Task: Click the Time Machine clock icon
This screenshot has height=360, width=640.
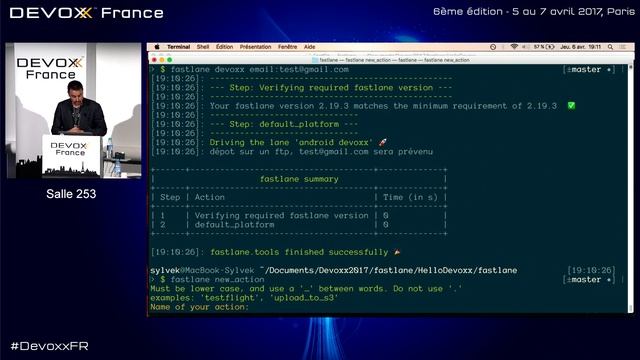Action: tap(493, 47)
